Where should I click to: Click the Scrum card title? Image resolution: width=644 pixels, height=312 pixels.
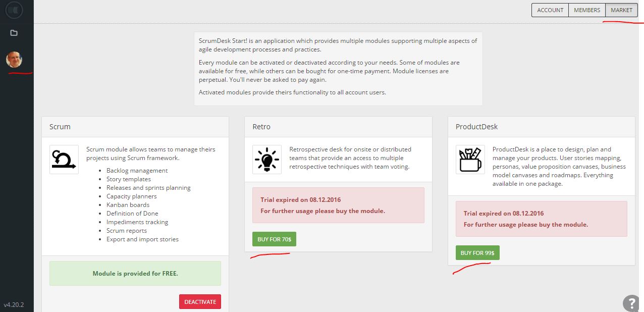[x=60, y=127]
